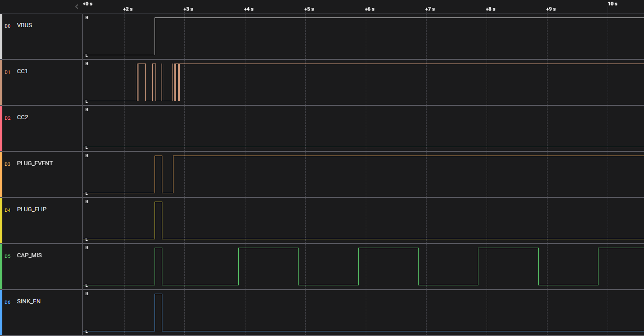Image resolution: width=644 pixels, height=336 pixels.
Task: Click the white VBUS channel color bar
Action: tap(1, 36)
